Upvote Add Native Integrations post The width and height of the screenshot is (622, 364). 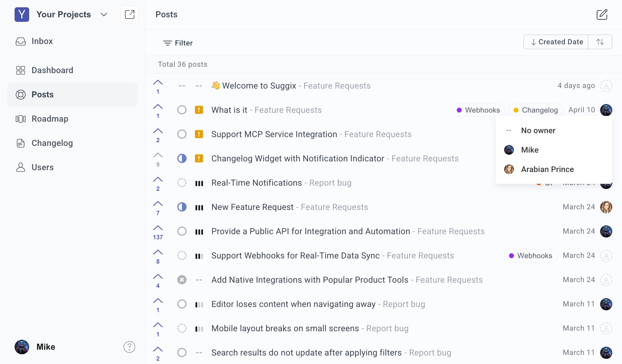(x=158, y=280)
